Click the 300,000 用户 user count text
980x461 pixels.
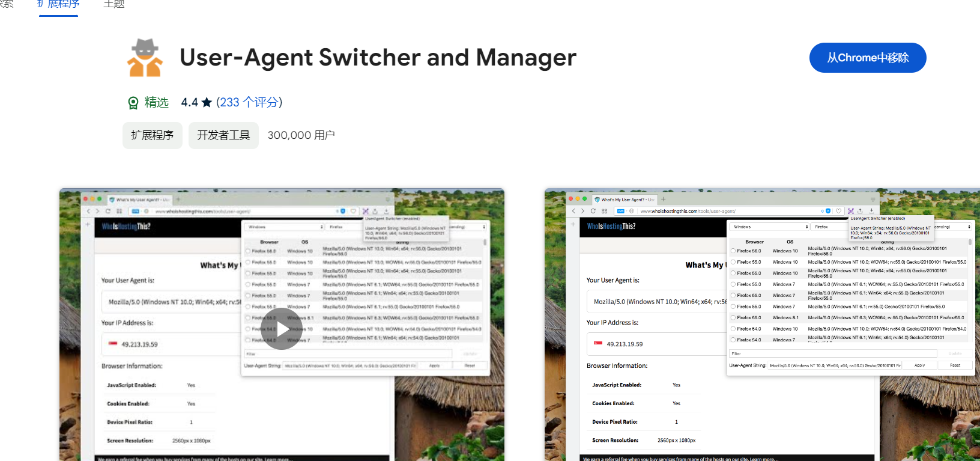[301, 135]
